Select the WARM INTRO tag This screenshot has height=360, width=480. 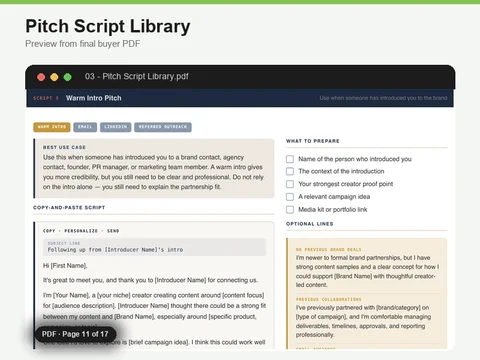(x=52, y=127)
